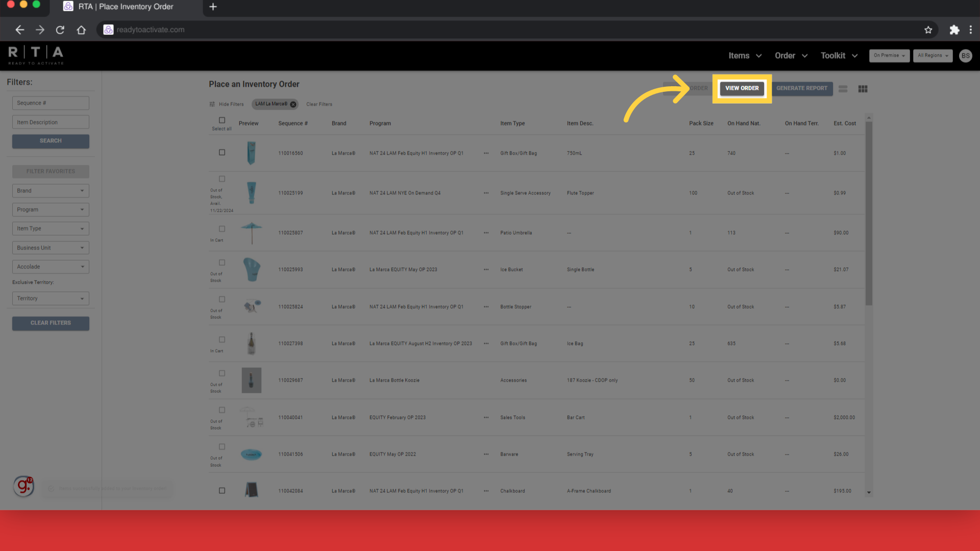
Task: Click scrollbar down arrow at table bottom
Action: (869, 492)
